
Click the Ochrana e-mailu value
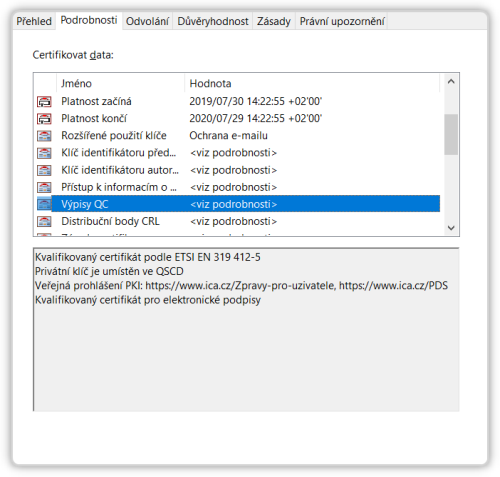228,136
